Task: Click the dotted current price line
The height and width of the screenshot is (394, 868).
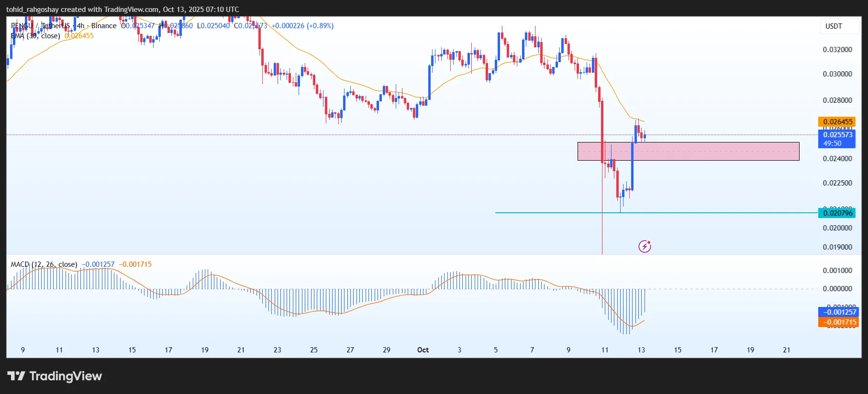Action: coord(287,135)
